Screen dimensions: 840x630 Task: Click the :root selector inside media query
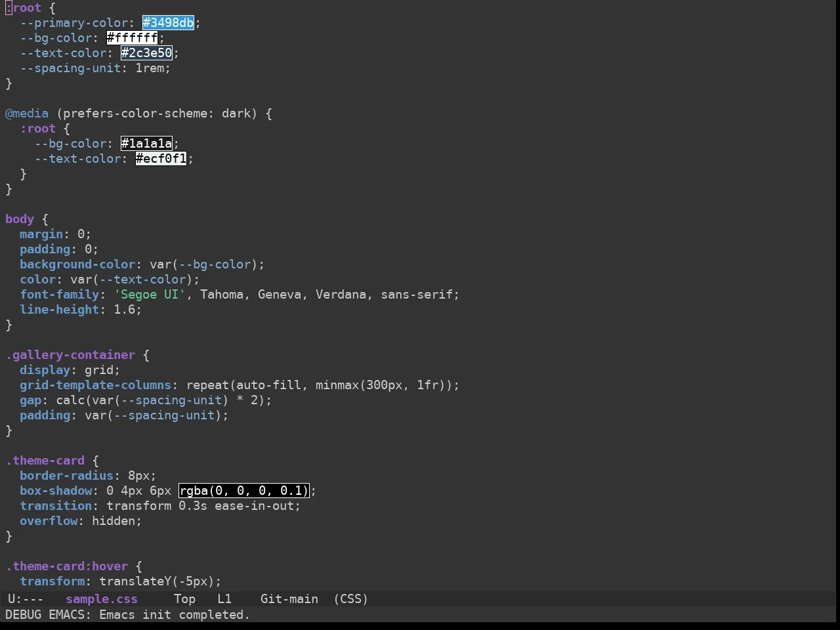pyautogui.click(x=38, y=129)
